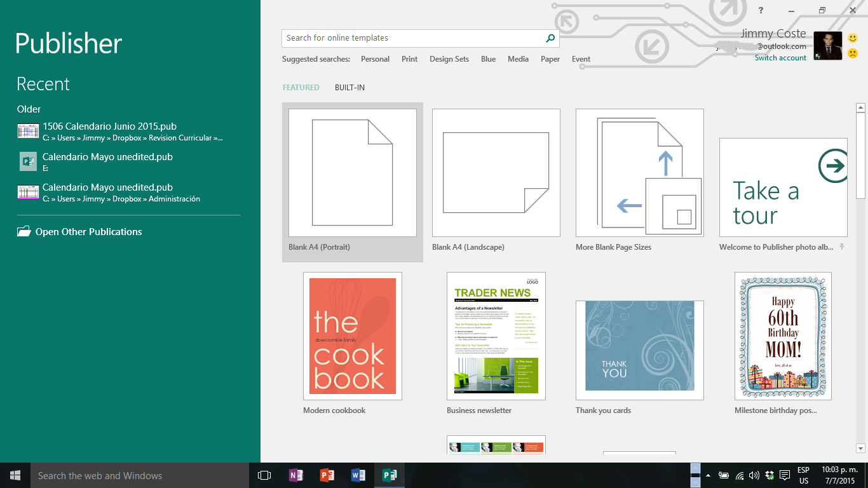This screenshot has width=868, height=488.
Task: Choose the Modern cookbook template
Action: (353, 336)
